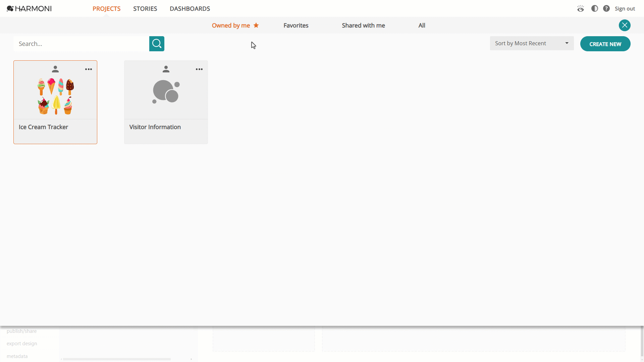Click the horizontal scrollbar at the bottom
This screenshot has height=362, width=644.
(117, 359)
